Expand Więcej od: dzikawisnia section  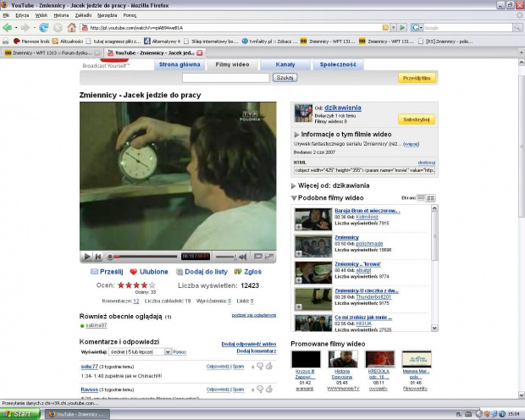coord(294,186)
